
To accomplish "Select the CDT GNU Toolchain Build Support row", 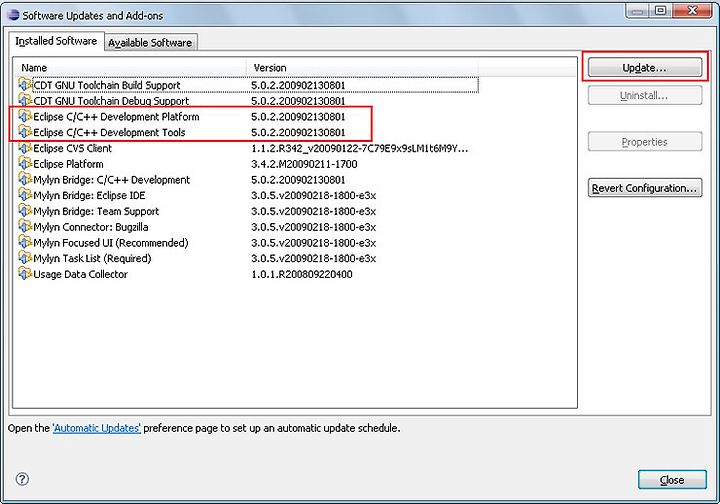I will pyautogui.click(x=248, y=85).
